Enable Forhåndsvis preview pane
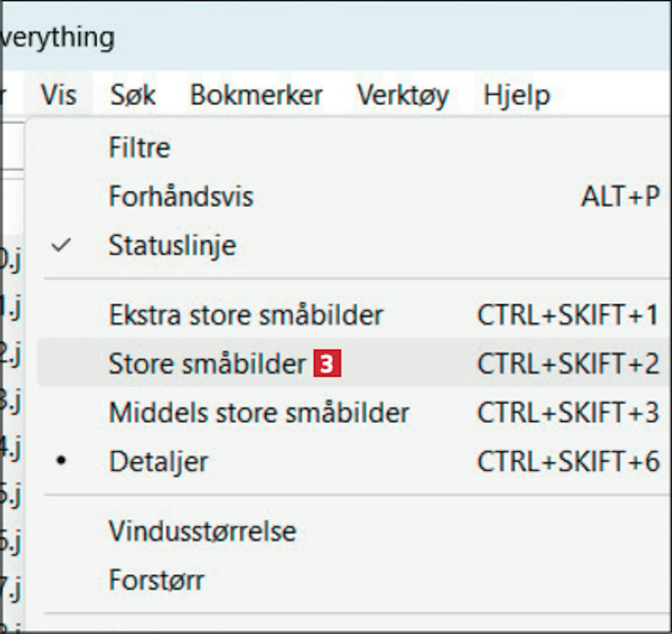The width and height of the screenshot is (672, 634). click(181, 197)
